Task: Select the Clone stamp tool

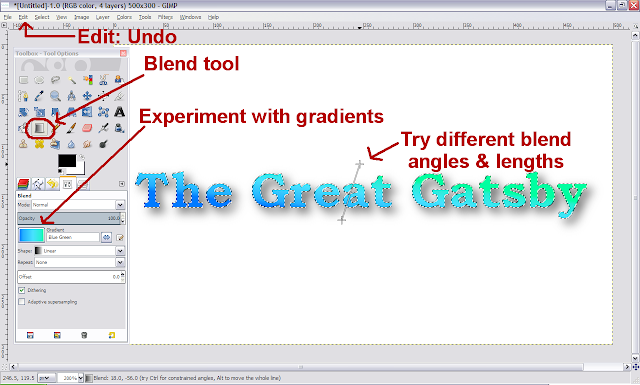Action: point(24,144)
